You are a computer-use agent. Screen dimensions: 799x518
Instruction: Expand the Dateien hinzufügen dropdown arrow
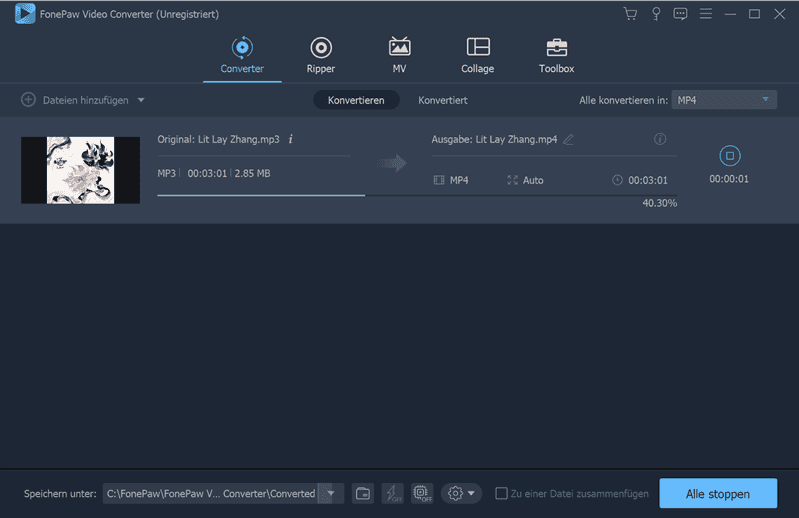pyautogui.click(x=141, y=100)
